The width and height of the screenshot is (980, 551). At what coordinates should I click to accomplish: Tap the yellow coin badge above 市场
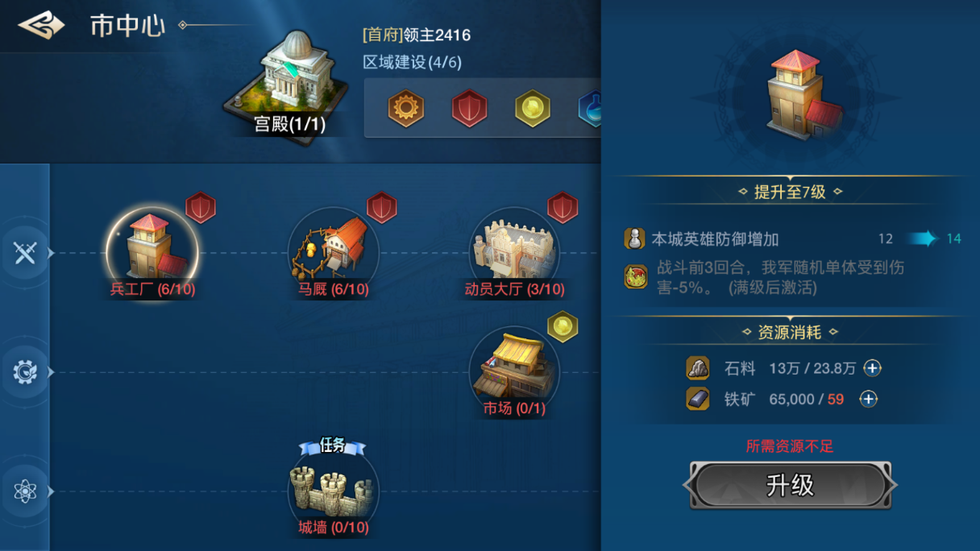click(563, 326)
